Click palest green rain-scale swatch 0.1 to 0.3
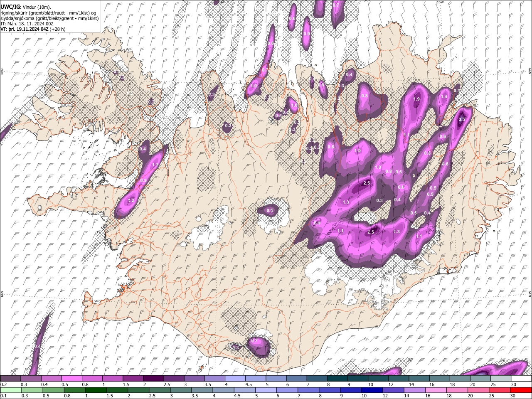Screen dimensions: 532x399 pos(10,390)
